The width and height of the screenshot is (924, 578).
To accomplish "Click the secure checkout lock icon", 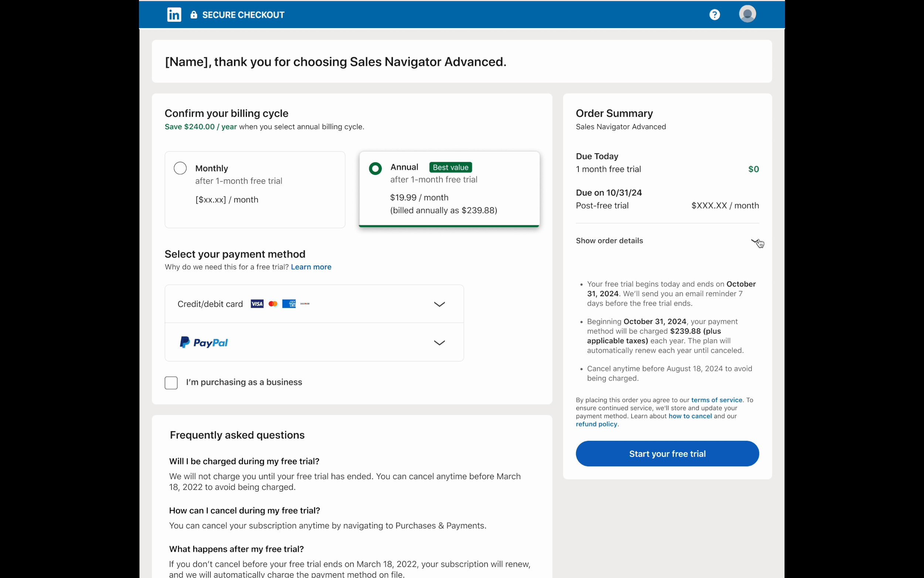I will [194, 14].
